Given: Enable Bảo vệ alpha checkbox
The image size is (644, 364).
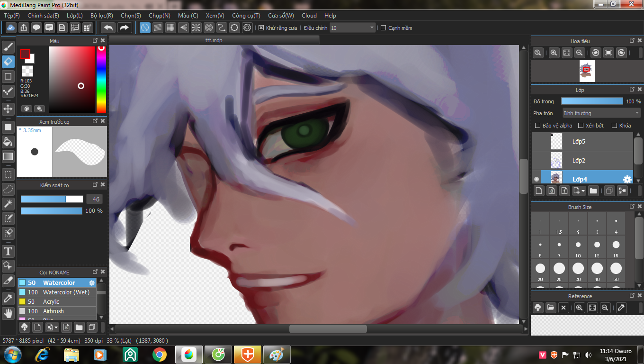Looking at the screenshot, I should tap(537, 126).
